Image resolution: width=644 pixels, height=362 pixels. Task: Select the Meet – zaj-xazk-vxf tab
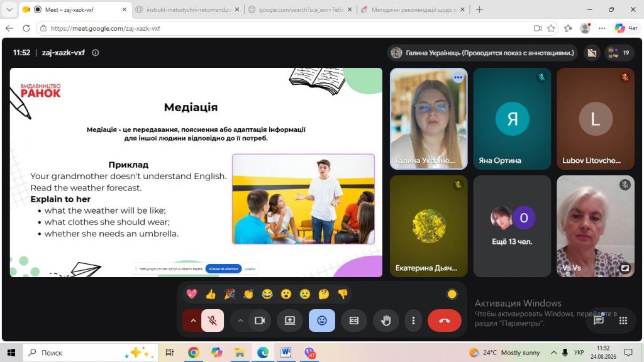pos(75,9)
